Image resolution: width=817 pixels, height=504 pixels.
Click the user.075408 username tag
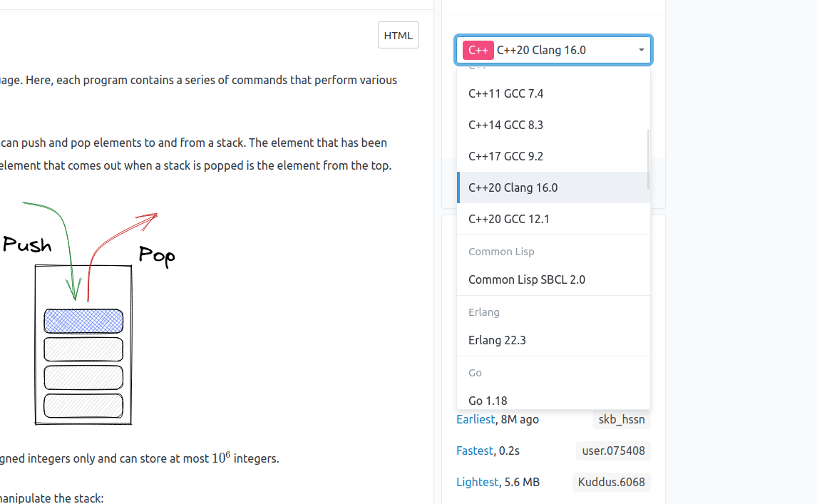coord(613,451)
